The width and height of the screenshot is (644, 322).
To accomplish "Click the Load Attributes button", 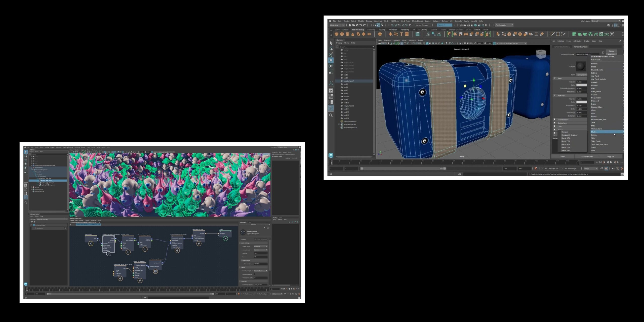I will coord(586,156).
